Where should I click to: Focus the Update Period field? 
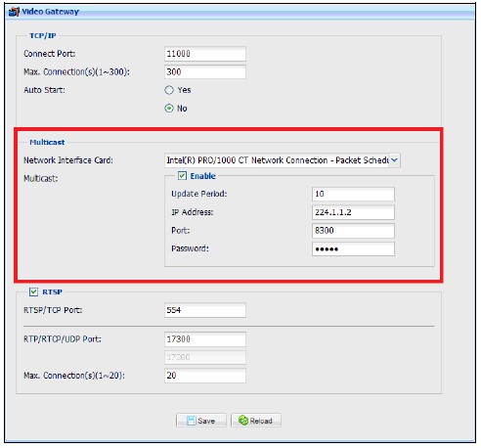pos(353,194)
